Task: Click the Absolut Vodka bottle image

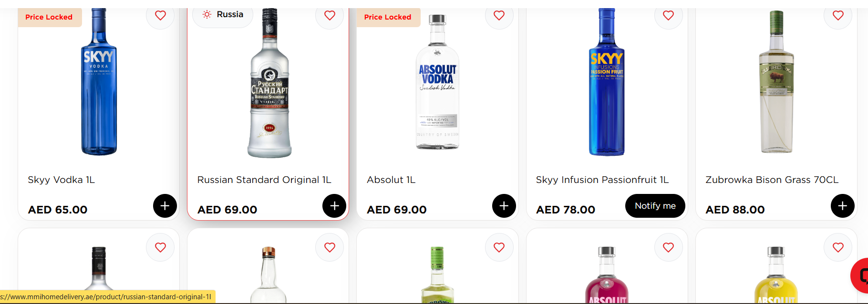Action: (437, 86)
